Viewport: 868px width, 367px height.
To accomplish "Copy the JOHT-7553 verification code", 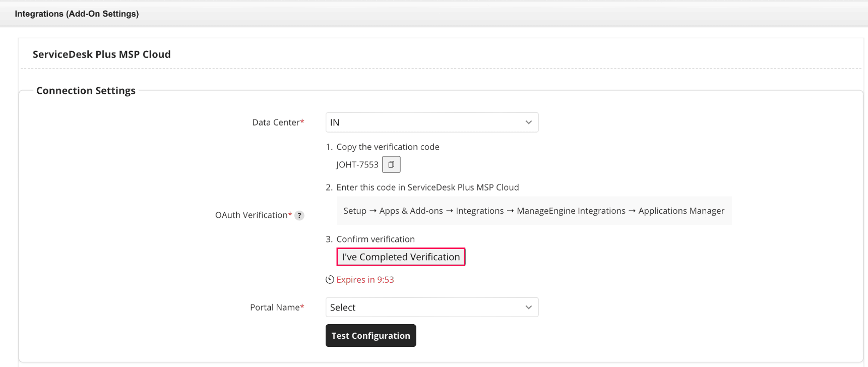I will click(391, 164).
